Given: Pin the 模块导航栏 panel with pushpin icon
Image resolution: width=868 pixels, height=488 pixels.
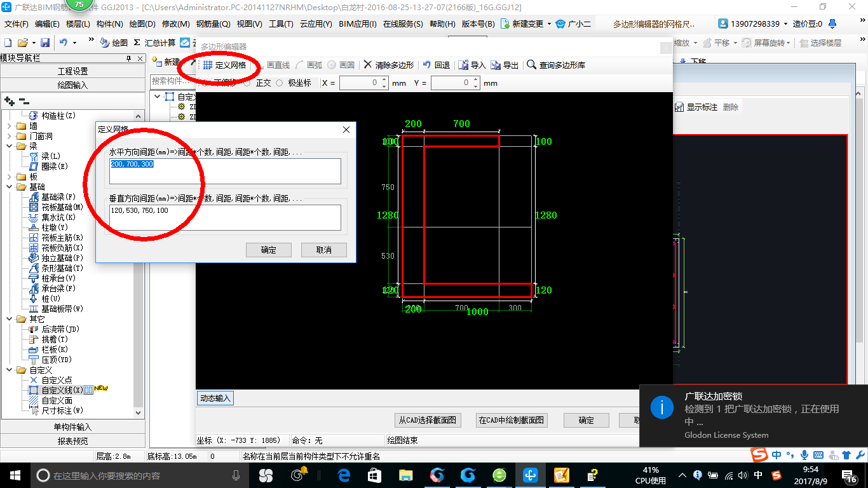Looking at the screenshot, I should coord(129,58).
